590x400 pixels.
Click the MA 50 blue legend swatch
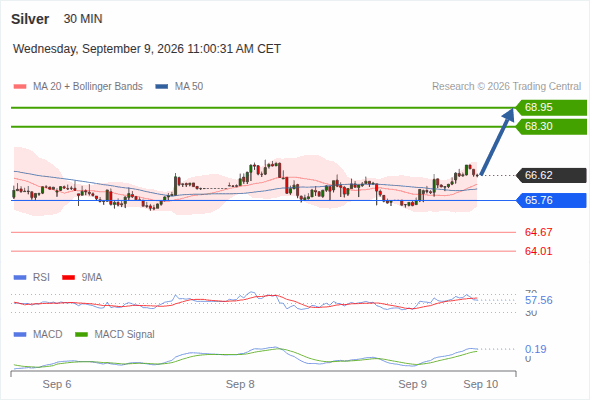pos(161,87)
